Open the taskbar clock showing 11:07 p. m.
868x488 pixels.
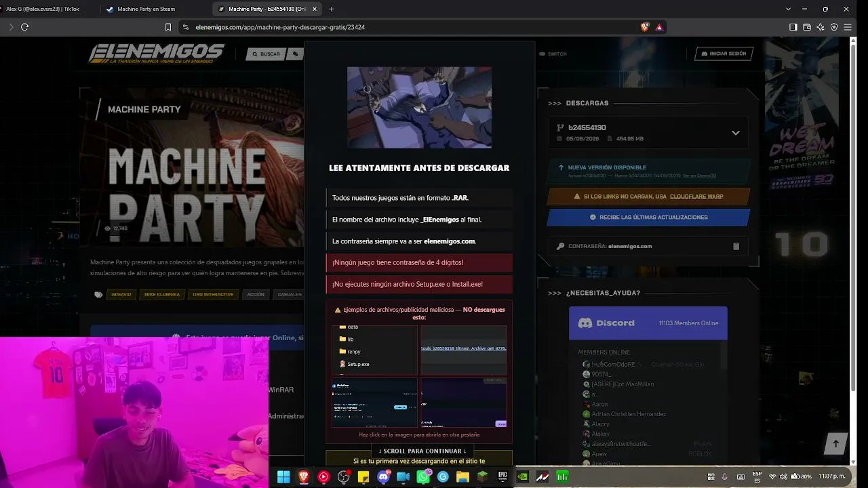[x=831, y=477]
